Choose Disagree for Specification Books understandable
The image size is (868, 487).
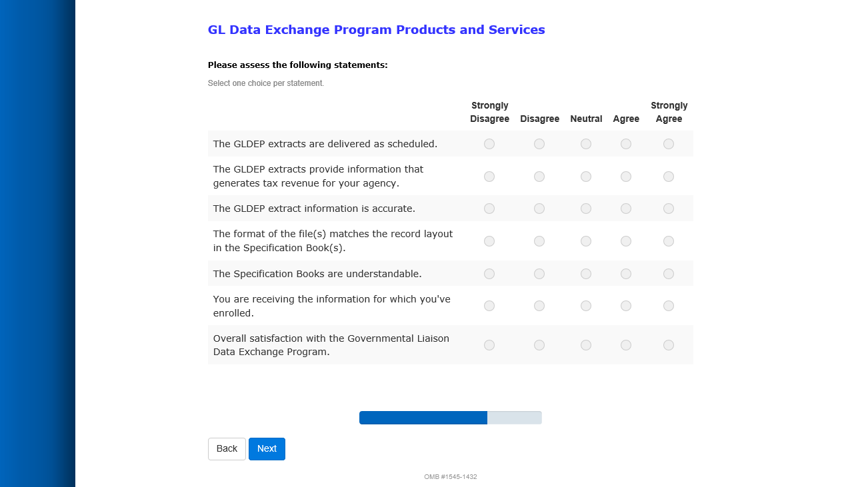pos(539,274)
